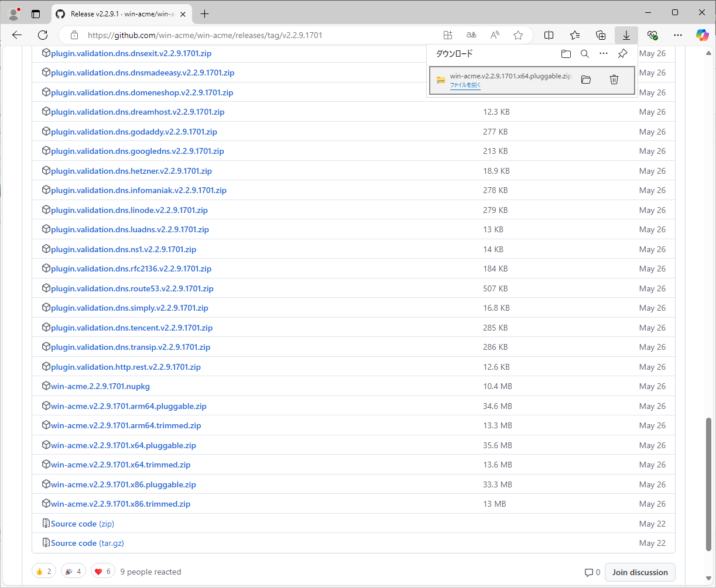Toggle split screen icon

click(549, 35)
